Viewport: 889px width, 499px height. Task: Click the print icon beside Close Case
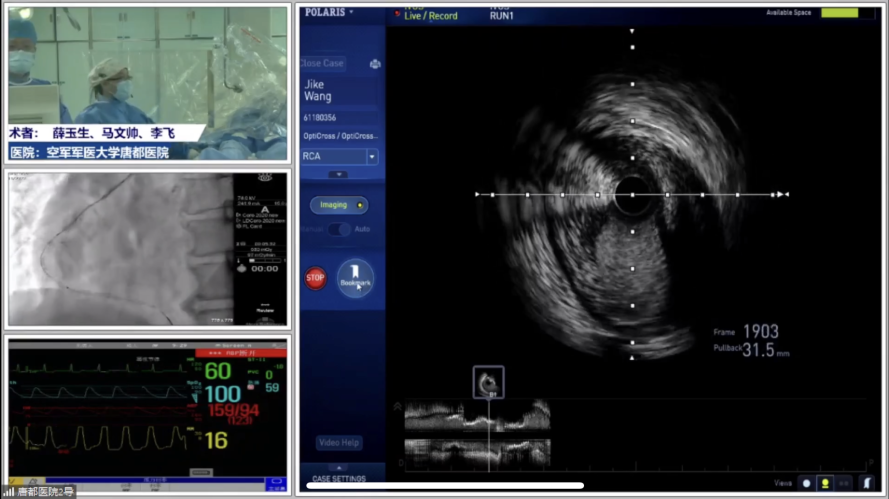pyautogui.click(x=375, y=64)
